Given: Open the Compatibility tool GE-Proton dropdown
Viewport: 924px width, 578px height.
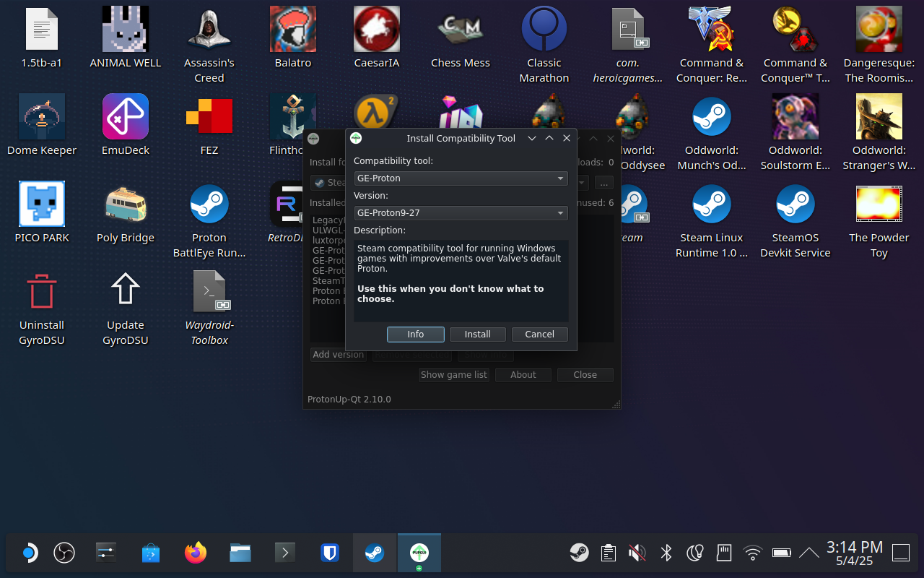Looking at the screenshot, I should pos(461,178).
